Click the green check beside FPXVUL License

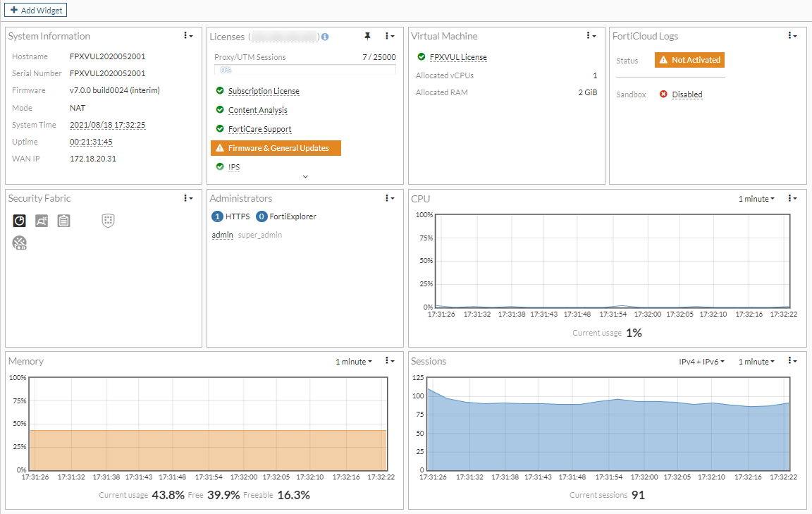coord(422,57)
